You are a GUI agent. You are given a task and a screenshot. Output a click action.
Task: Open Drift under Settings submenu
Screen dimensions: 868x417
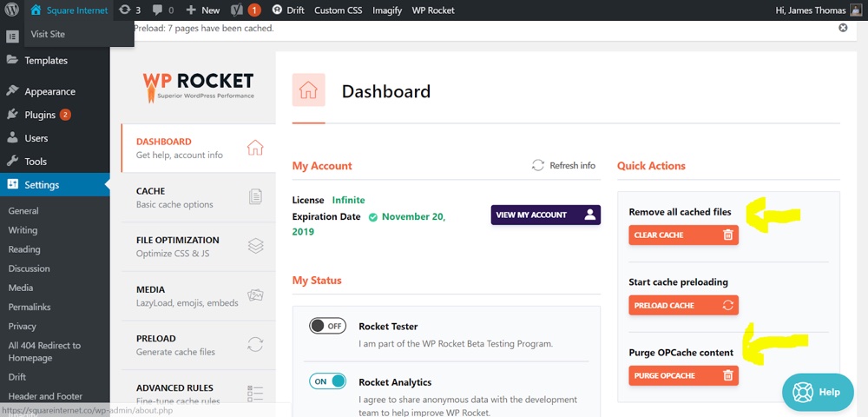(x=17, y=376)
